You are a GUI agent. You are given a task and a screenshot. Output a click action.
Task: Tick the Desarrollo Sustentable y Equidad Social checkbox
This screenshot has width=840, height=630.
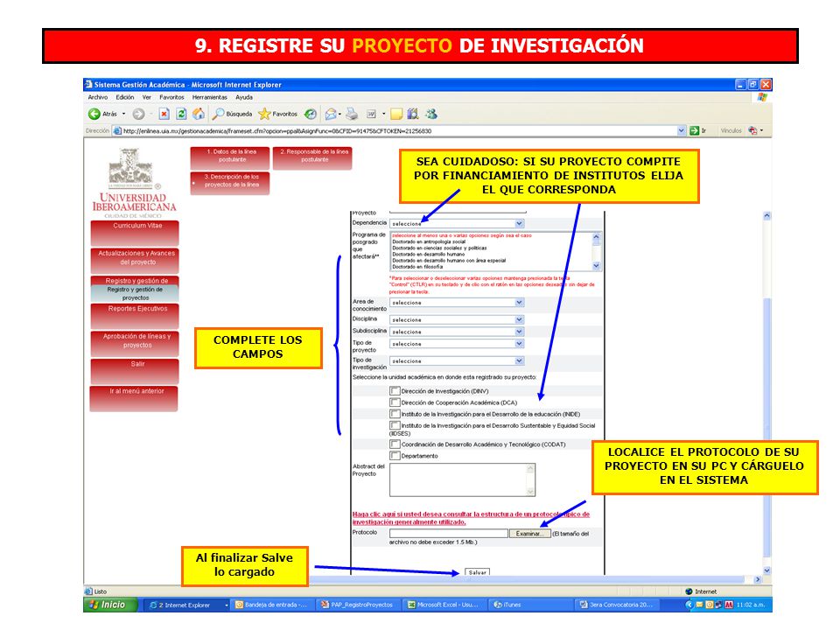[395, 425]
